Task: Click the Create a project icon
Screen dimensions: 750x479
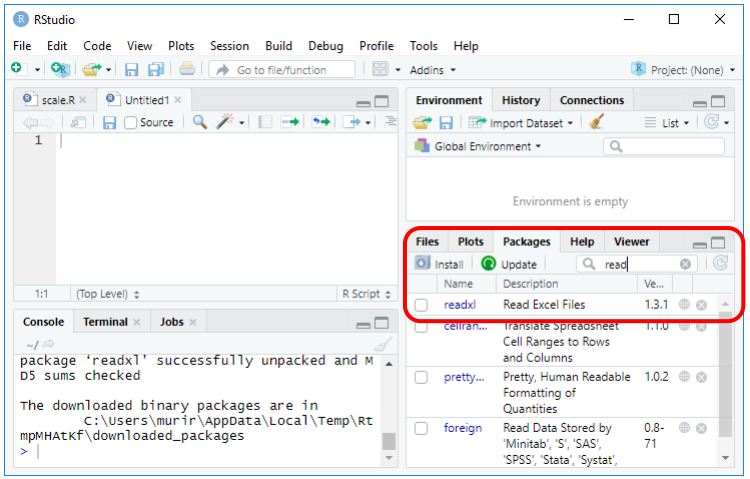Action: (x=60, y=69)
